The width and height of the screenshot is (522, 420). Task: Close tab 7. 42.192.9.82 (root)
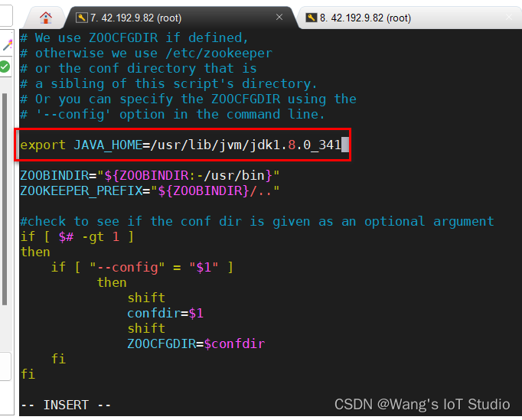point(279,17)
